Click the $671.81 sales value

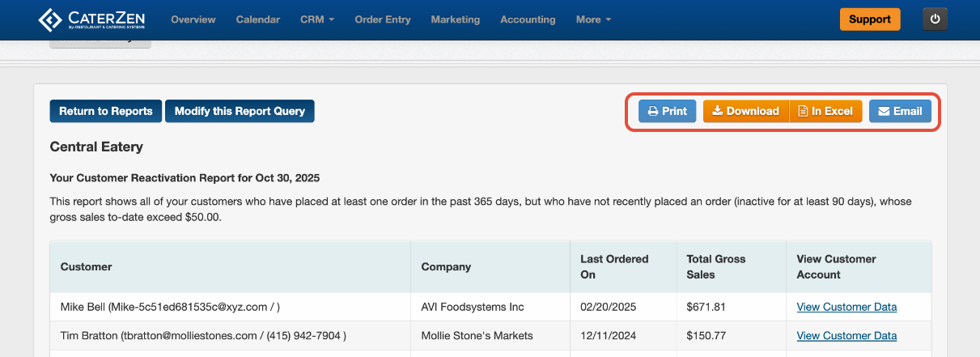tap(706, 307)
